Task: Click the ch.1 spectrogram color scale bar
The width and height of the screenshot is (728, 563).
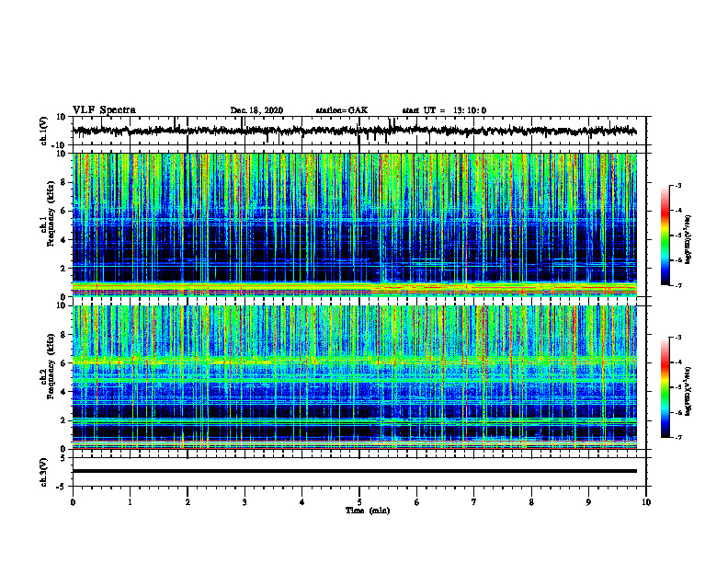Action: click(x=665, y=236)
